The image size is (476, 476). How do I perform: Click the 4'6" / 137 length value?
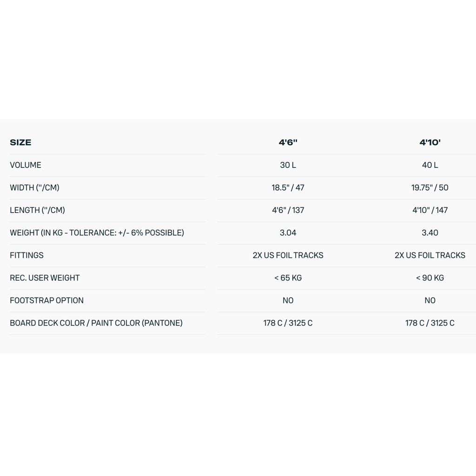pyautogui.click(x=288, y=210)
